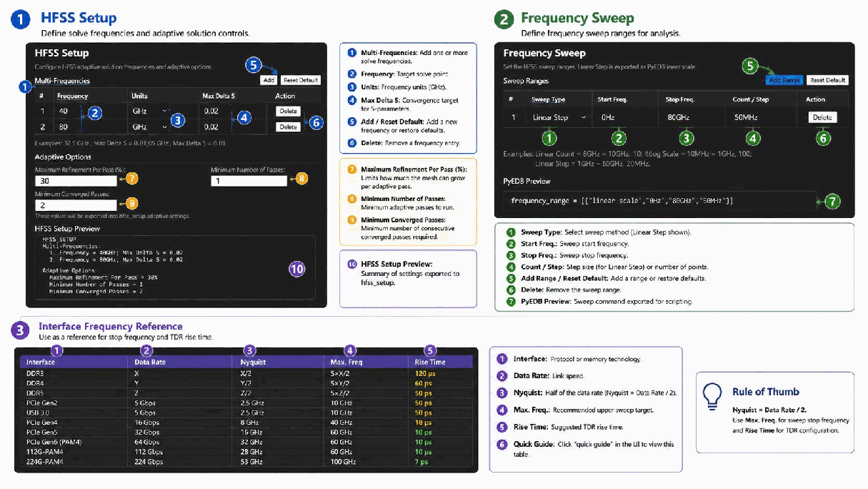Delete the 80 GHz frequency row
Viewport: 868px width, 489px height.
(x=288, y=127)
